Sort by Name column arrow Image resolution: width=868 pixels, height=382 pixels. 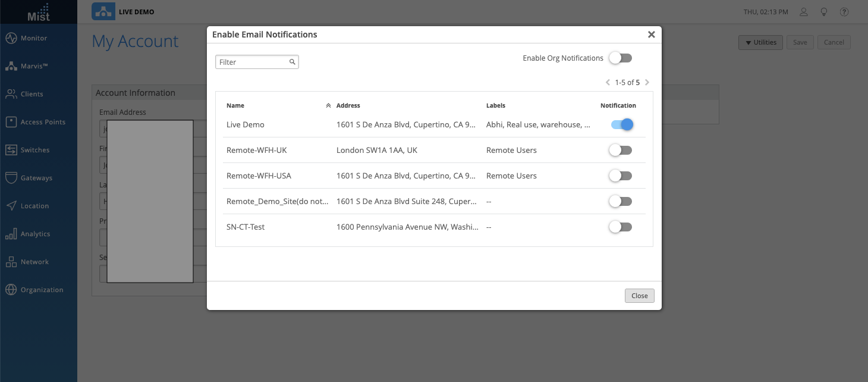pos(328,106)
